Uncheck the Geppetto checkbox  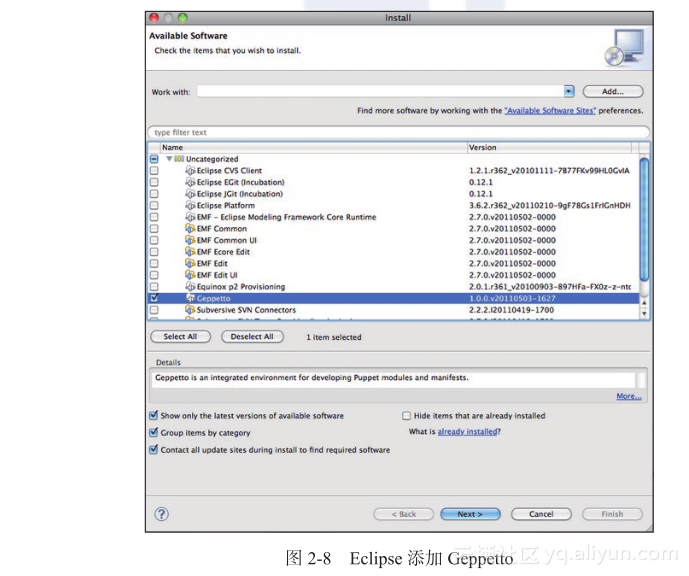click(x=154, y=298)
